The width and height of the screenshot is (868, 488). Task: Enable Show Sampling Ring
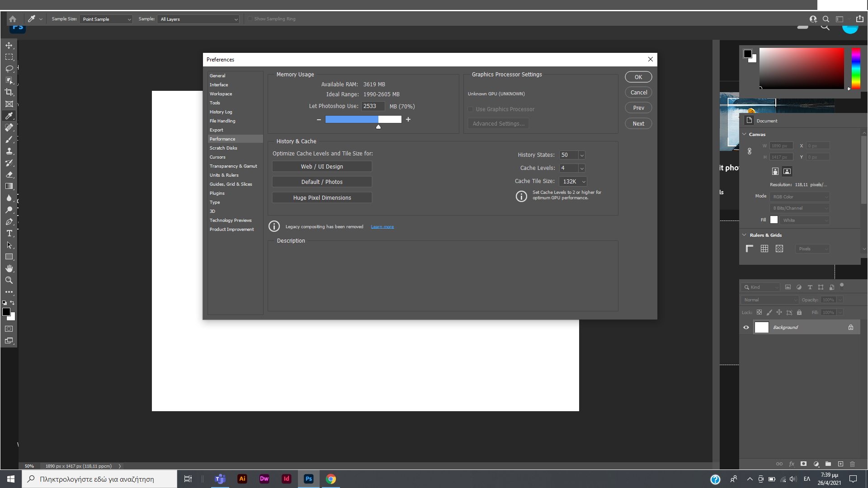tap(250, 19)
